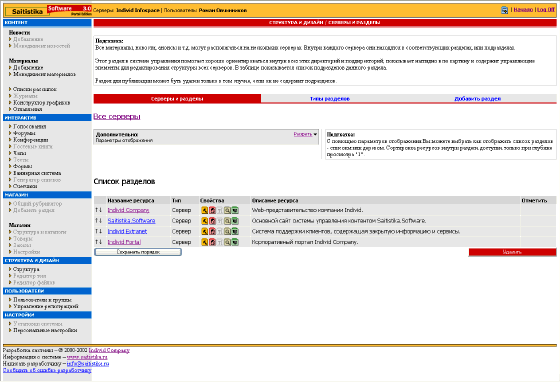Click green monitor icon in Individ Company row
The image size is (560, 382).
(x=235, y=210)
